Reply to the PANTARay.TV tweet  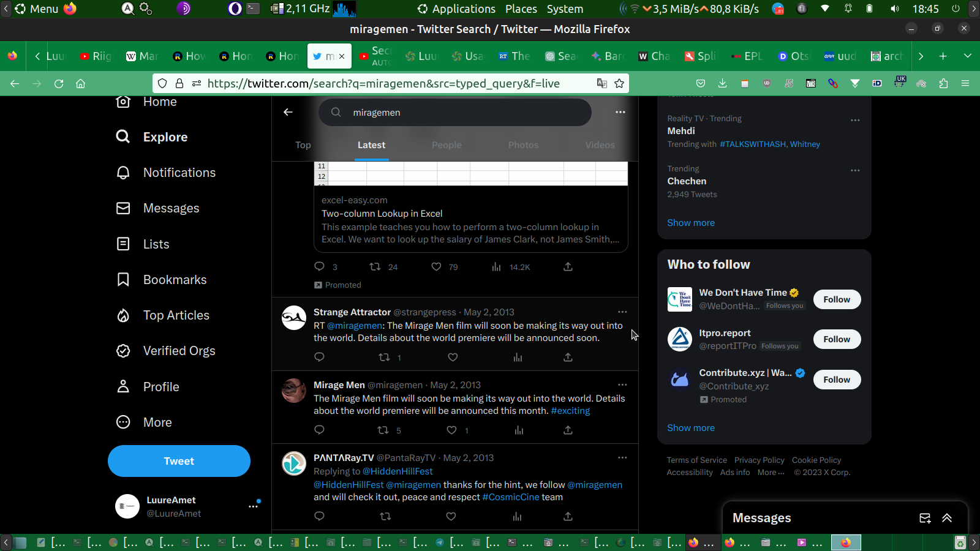coord(319,517)
